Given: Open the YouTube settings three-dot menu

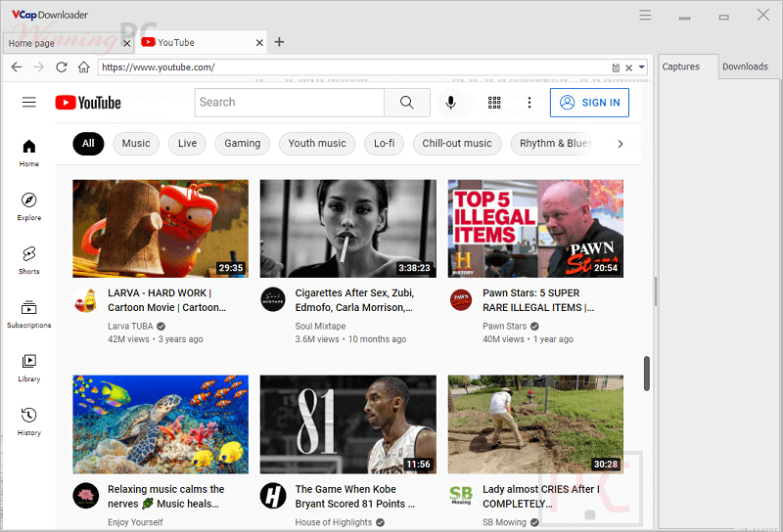Looking at the screenshot, I should (530, 103).
